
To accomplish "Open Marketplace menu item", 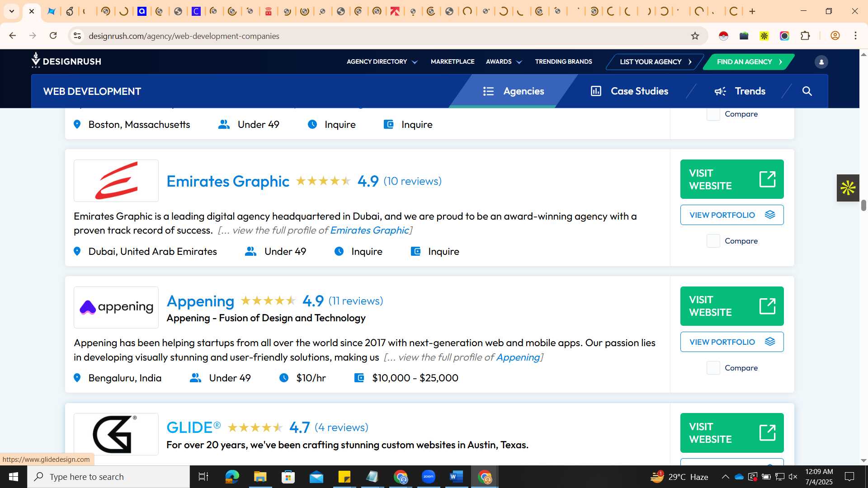I will pos(453,61).
